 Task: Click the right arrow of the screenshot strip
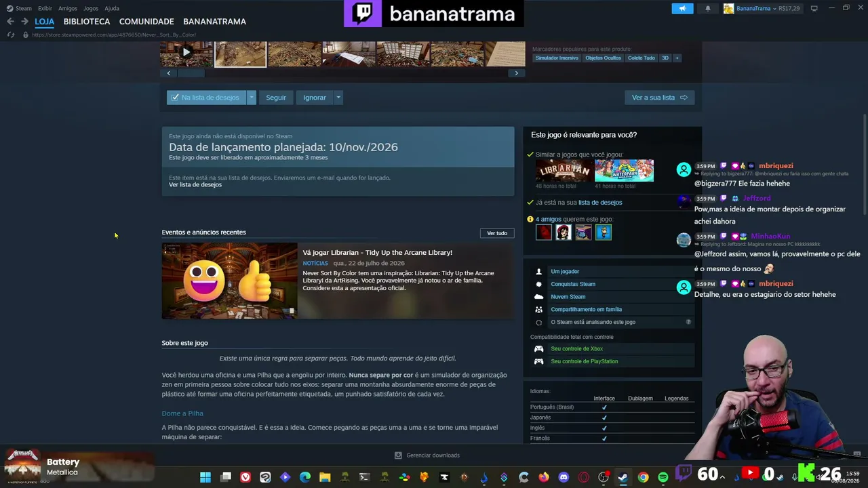point(517,73)
